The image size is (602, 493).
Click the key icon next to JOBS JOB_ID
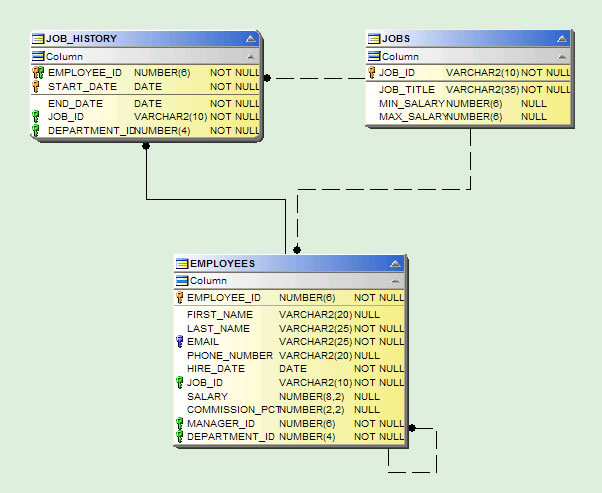pyautogui.click(x=372, y=73)
